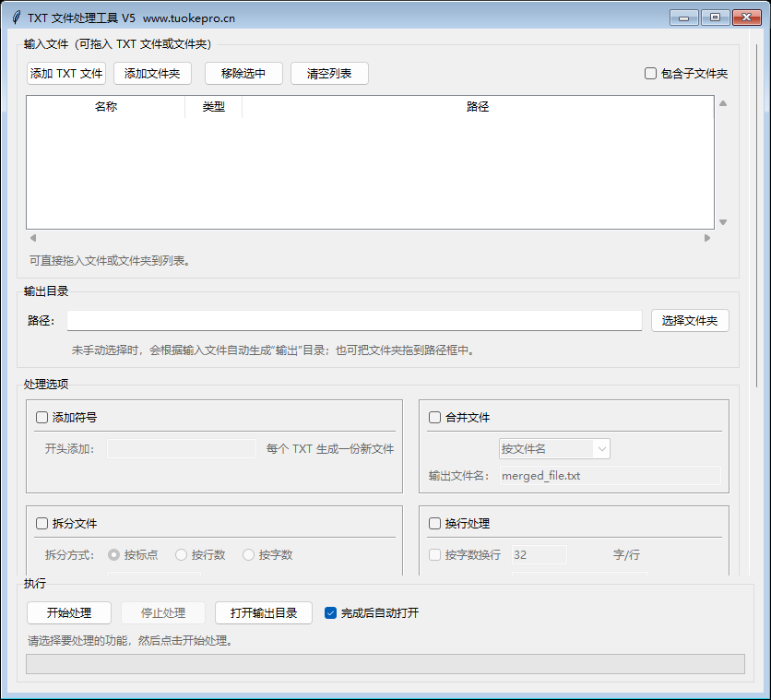Click the horizontal scroll-left arrow
Image resolution: width=771 pixels, height=700 pixels.
(33, 238)
